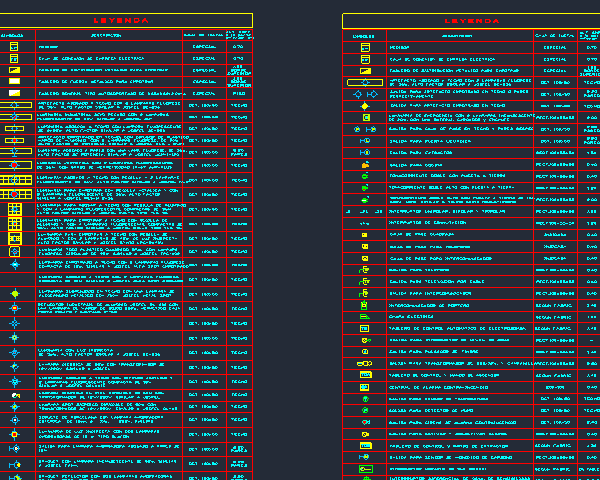
Task: Select the plain yellow steel panel rectangle symbol
Action: point(15,81)
